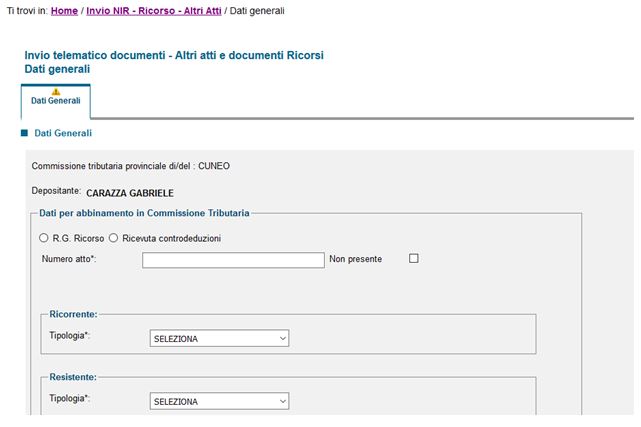The width and height of the screenshot is (641, 427).
Task: Click the R.G. Ricorso label text
Action: [78, 238]
